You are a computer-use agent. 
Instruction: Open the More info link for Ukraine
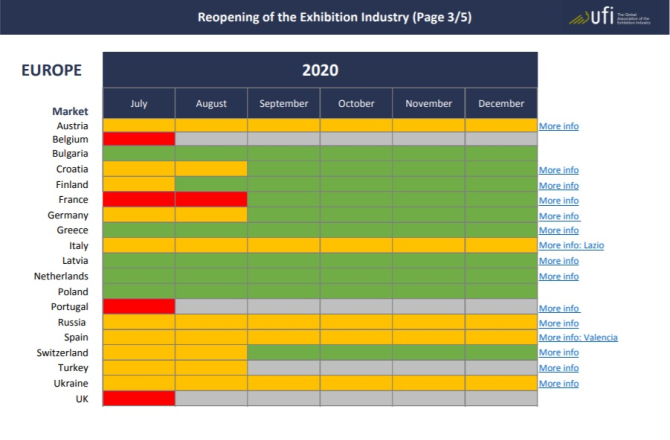pos(558,383)
